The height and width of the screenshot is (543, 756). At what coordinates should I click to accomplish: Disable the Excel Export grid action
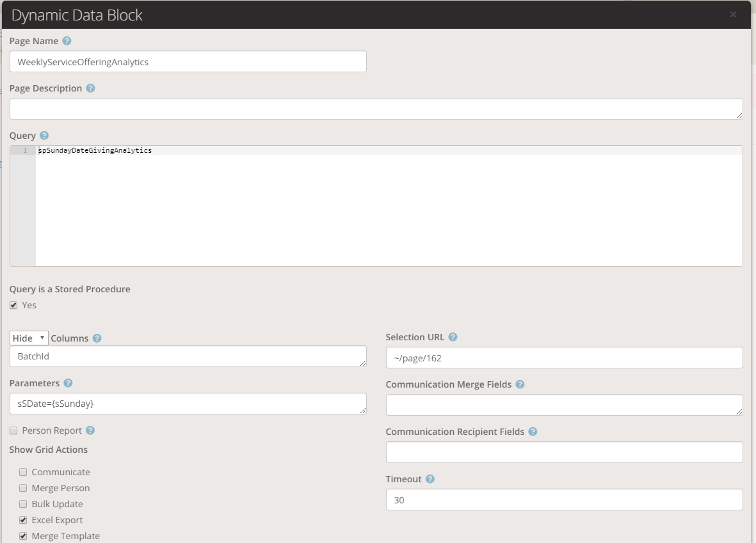(23, 521)
